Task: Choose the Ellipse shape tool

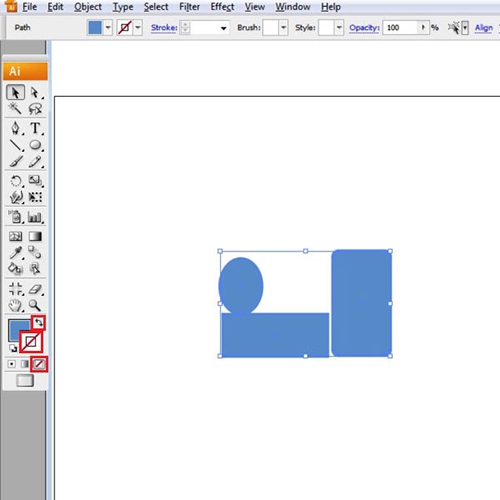Action: [35, 145]
